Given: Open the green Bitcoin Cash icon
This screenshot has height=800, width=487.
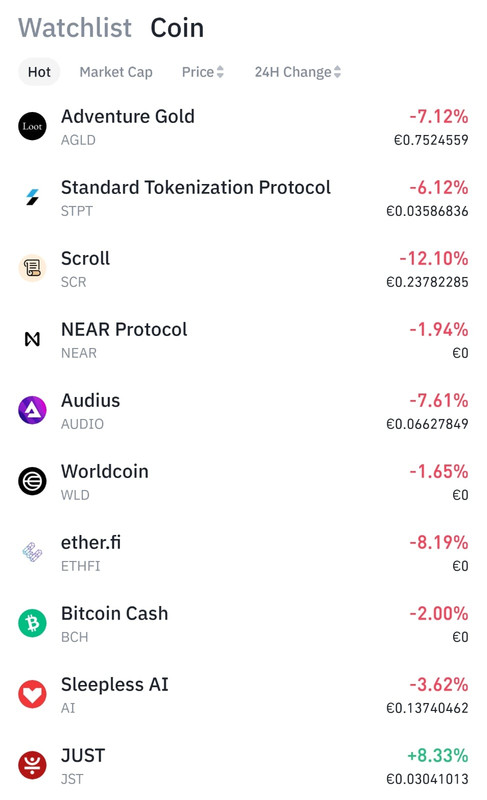Looking at the screenshot, I should [x=32, y=623].
